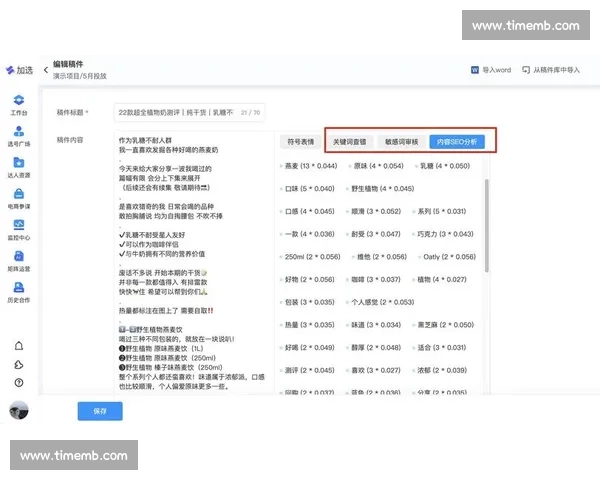The width and height of the screenshot is (600, 480).
Task: Click the line ✓乳糖不耐受星人友好
Action: click(152, 235)
